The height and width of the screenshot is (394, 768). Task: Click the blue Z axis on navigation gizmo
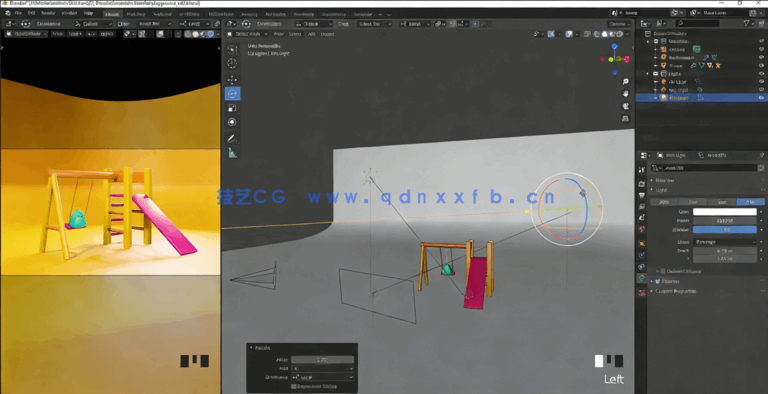point(614,47)
